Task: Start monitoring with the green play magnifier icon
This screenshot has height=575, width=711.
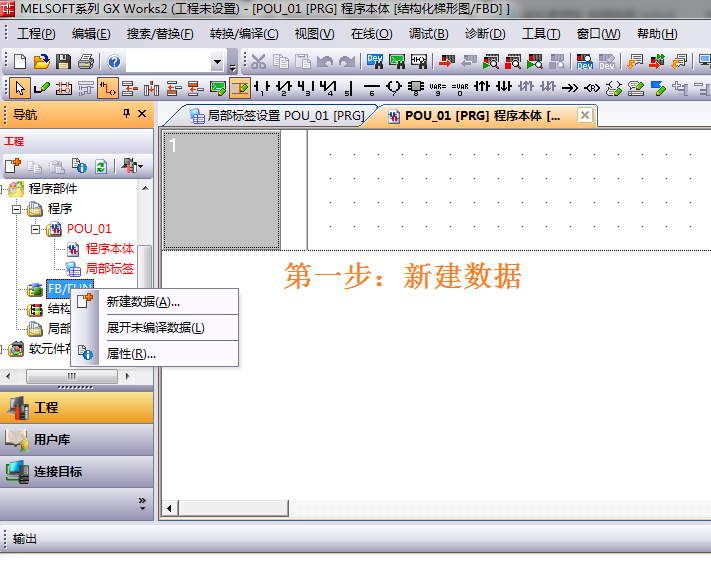Action: tap(491, 61)
